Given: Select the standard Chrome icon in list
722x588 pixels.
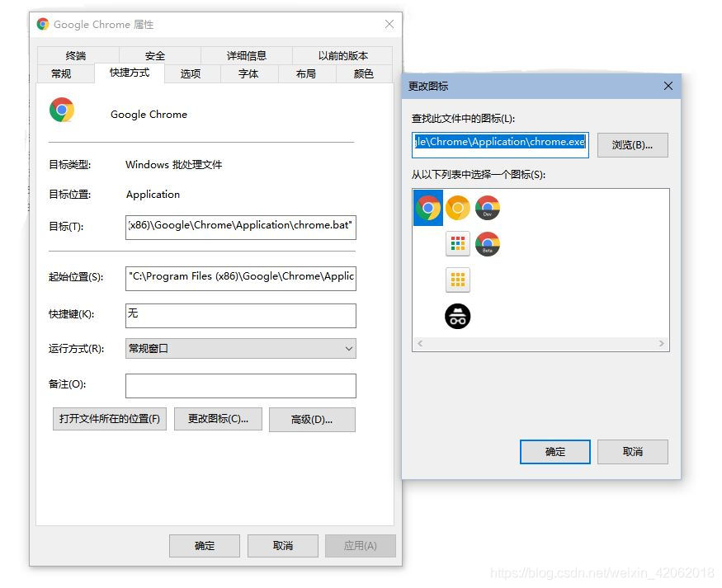Looking at the screenshot, I should click(x=428, y=208).
